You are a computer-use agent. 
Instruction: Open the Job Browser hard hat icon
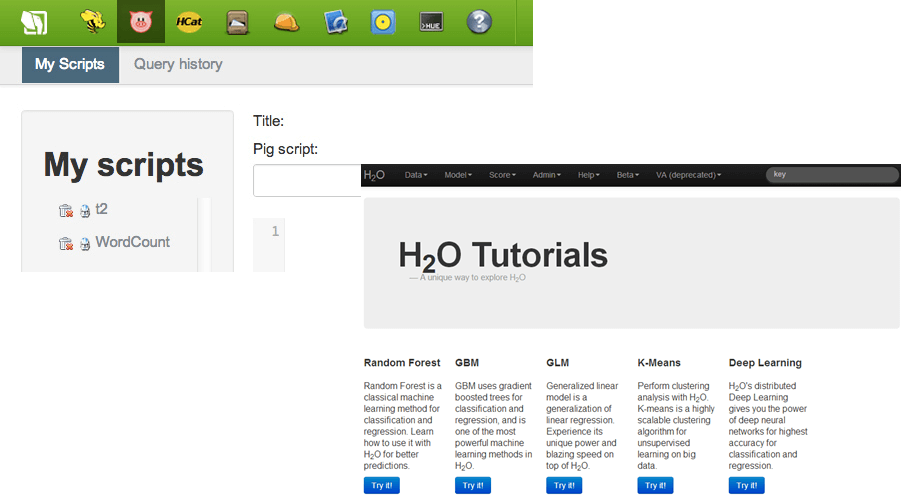tap(286, 22)
